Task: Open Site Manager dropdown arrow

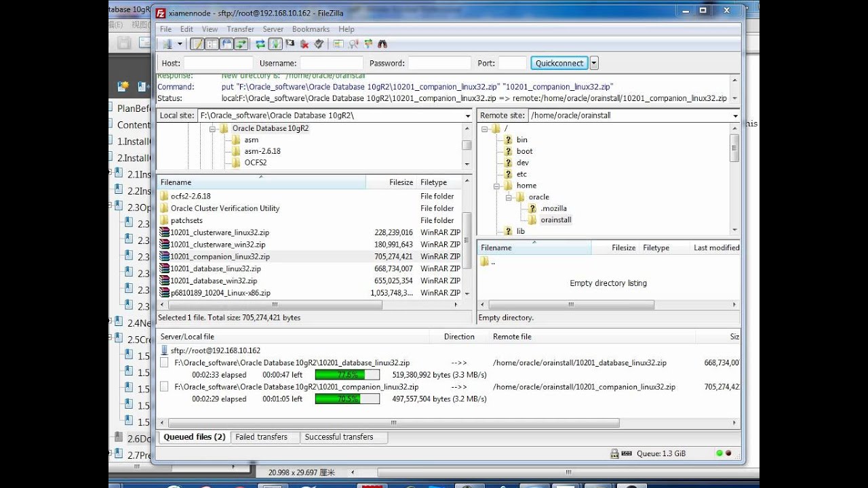Action: tap(180, 44)
